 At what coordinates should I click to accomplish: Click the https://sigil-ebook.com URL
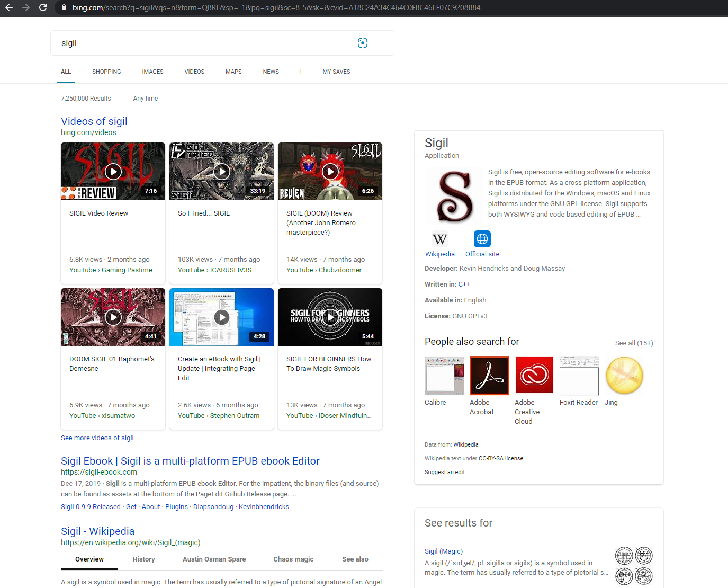click(99, 472)
